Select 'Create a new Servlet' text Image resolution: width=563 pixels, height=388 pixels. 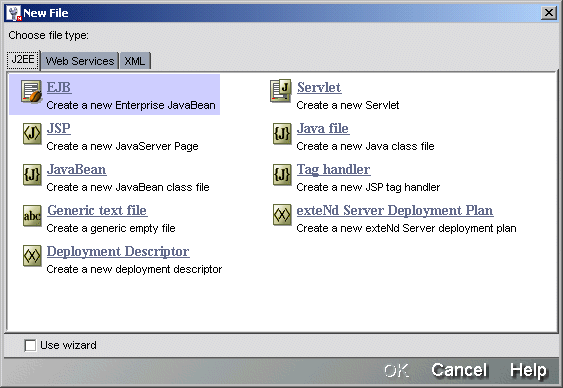tap(348, 105)
